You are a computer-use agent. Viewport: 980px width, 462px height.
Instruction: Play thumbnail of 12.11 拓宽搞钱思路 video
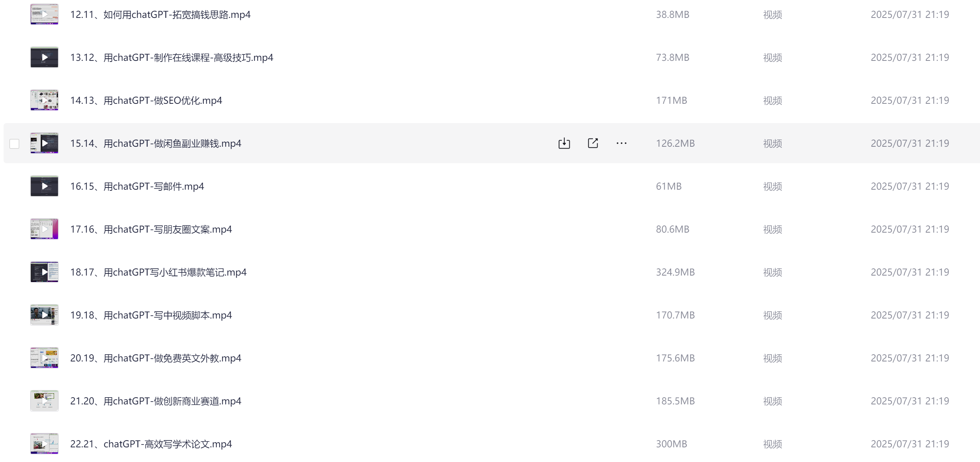pyautogui.click(x=44, y=14)
